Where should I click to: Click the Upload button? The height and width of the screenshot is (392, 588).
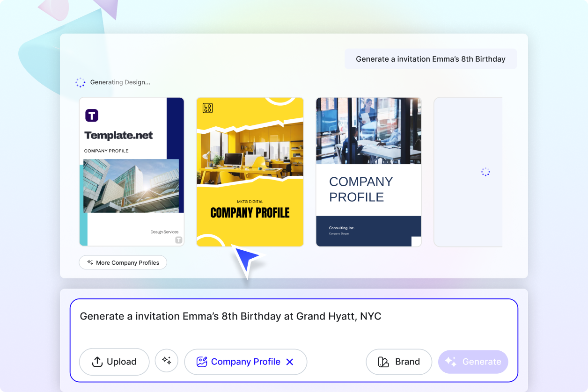(x=114, y=362)
